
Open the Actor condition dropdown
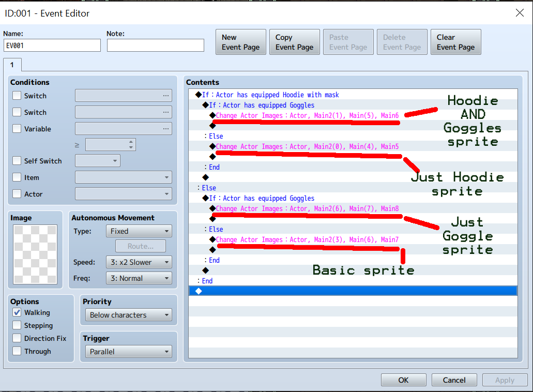coord(124,194)
